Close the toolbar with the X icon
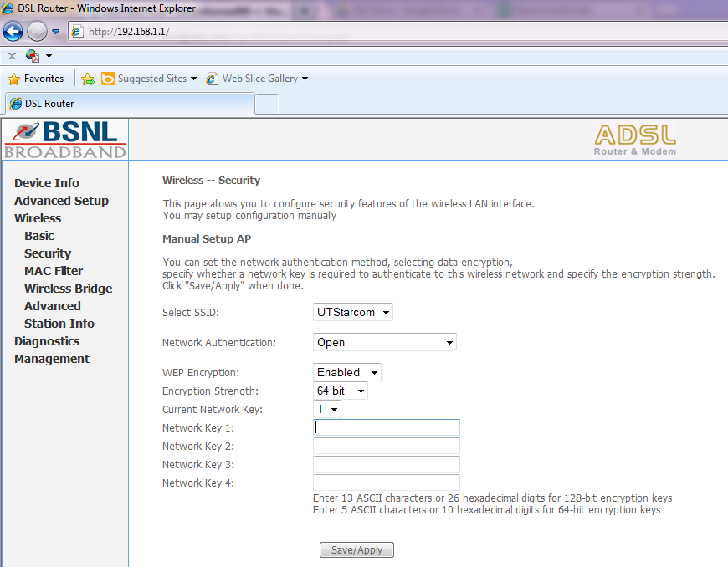The height and width of the screenshot is (567, 728). tap(12, 56)
